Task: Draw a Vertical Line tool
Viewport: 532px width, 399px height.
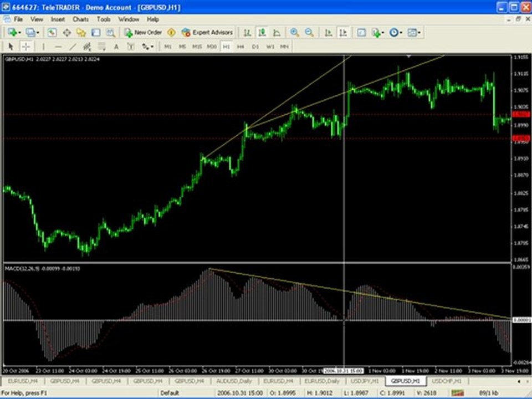Action: coord(43,47)
